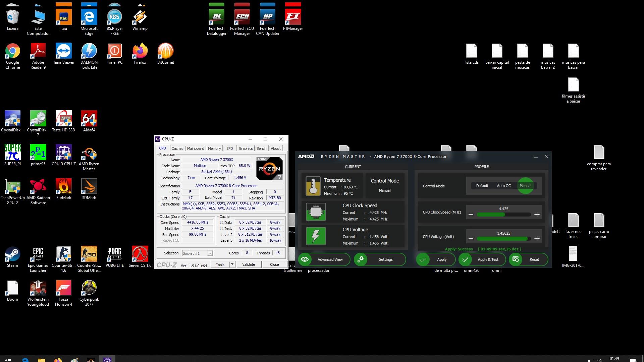The width and height of the screenshot is (644, 362).
Task: Open Ryzen Master Settings
Action: click(x=380, y=259)
